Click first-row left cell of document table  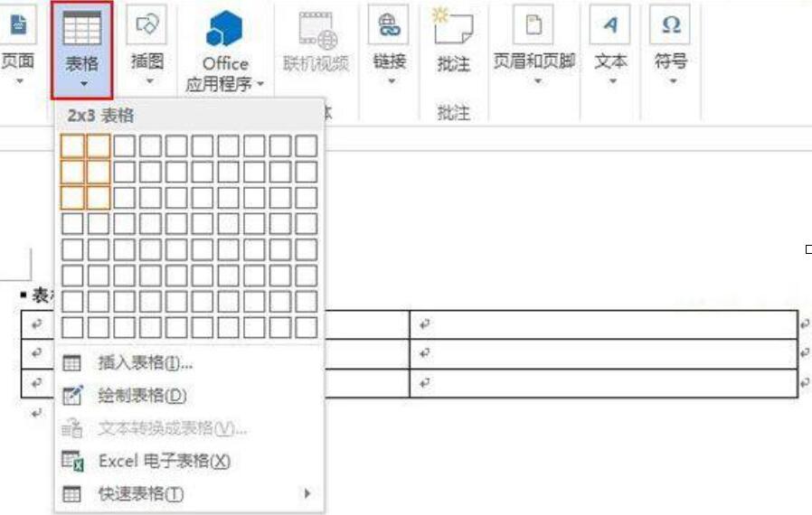point(37,324)
